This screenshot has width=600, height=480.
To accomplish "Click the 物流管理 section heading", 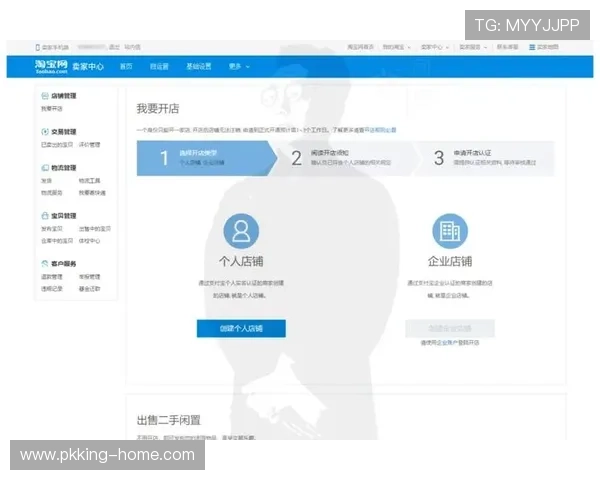I will (x=64, y=168).
